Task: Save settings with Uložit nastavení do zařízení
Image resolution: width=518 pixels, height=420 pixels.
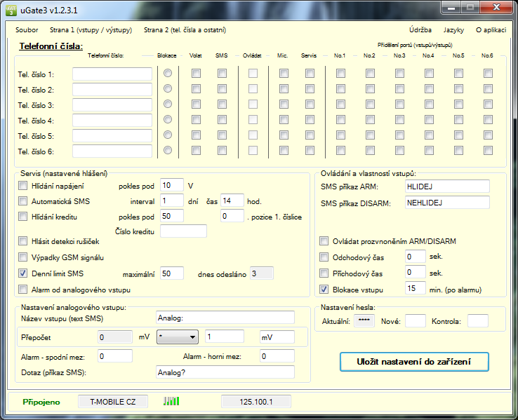Action: coord(414,362)
